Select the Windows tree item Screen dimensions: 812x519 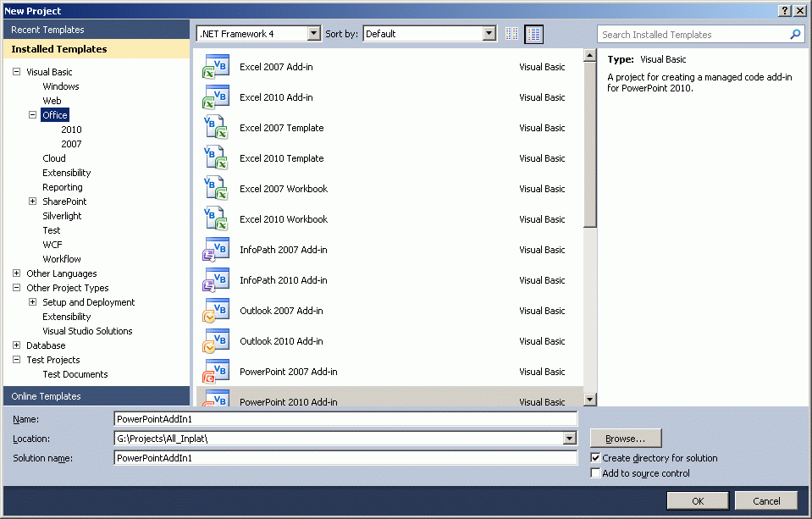point(61,86)
